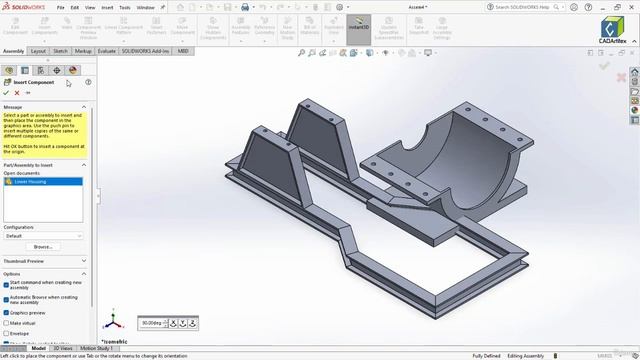Switch to the SOLIDWORKS Add-Ins tab
Viewport: 640px width, 360px height.
[145, 51]
